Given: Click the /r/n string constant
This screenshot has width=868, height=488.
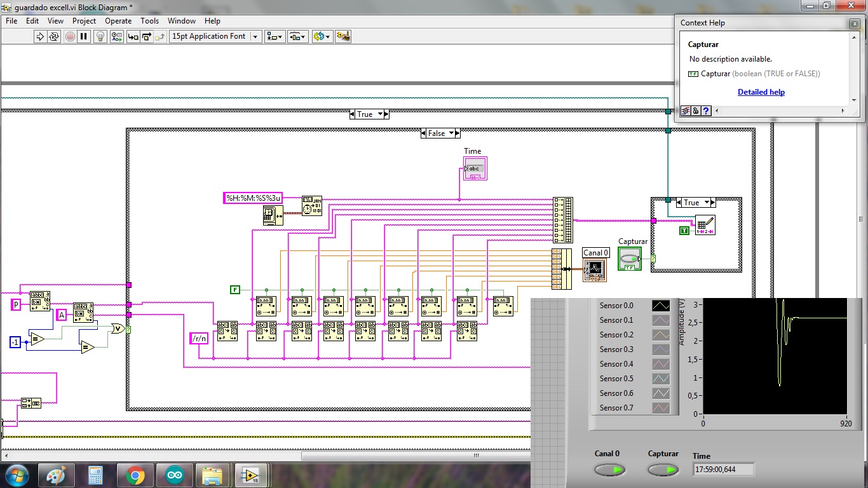Looking at the screenshot, I should (200, 339).
